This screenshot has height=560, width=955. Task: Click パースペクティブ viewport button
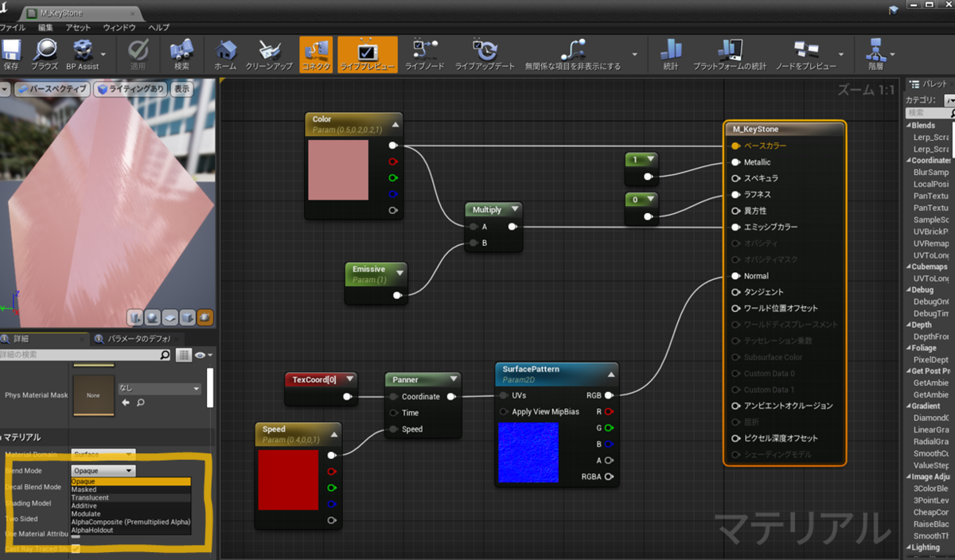coord(51,89)
